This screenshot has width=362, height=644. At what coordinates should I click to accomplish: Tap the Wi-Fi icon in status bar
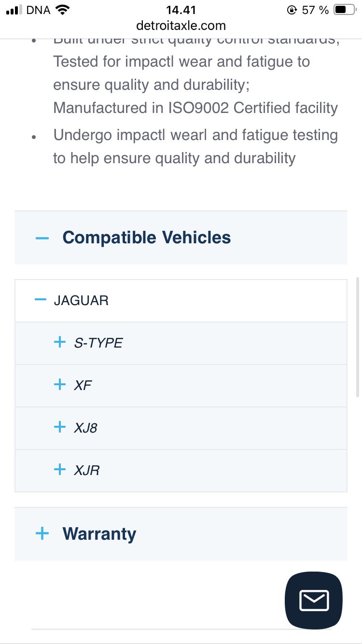point(62,10)
